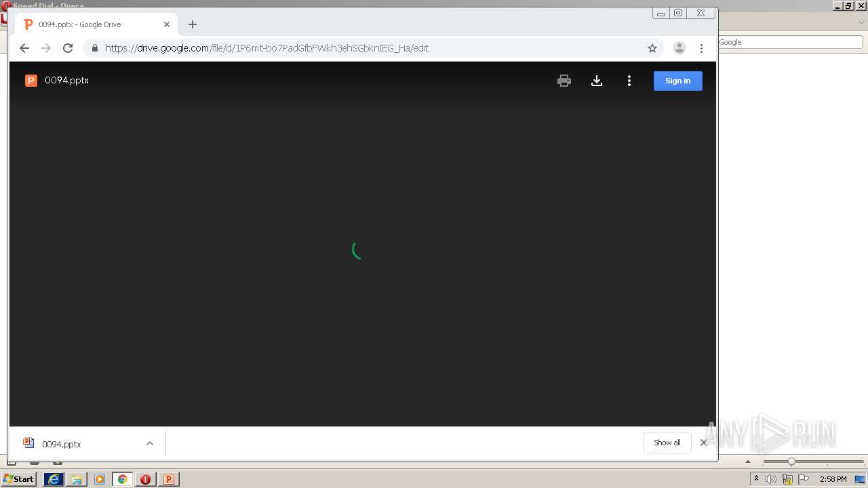Click the network icon in the system tray
The image size is (868, 488).
pos(787,479)
